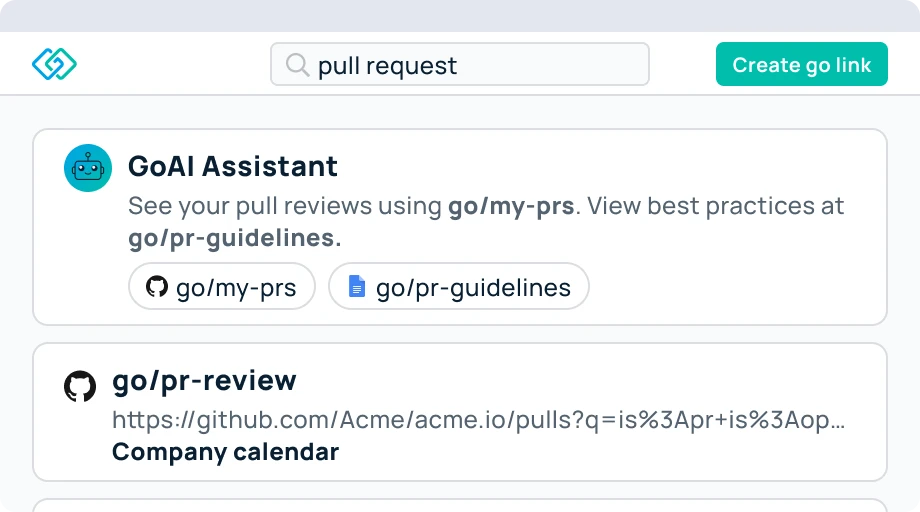Click the go/pr-guidelines chip button
Screen dimensions: 920x512
pos(459,288)
